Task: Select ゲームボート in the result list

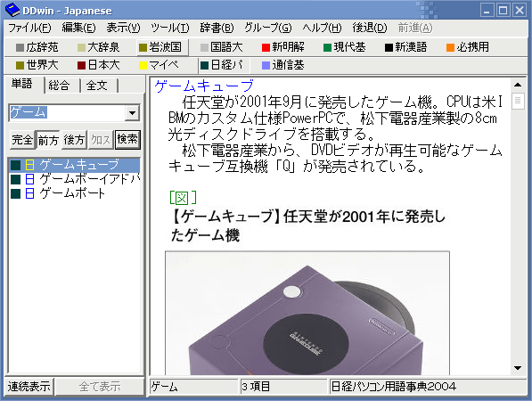Action: 74,193
